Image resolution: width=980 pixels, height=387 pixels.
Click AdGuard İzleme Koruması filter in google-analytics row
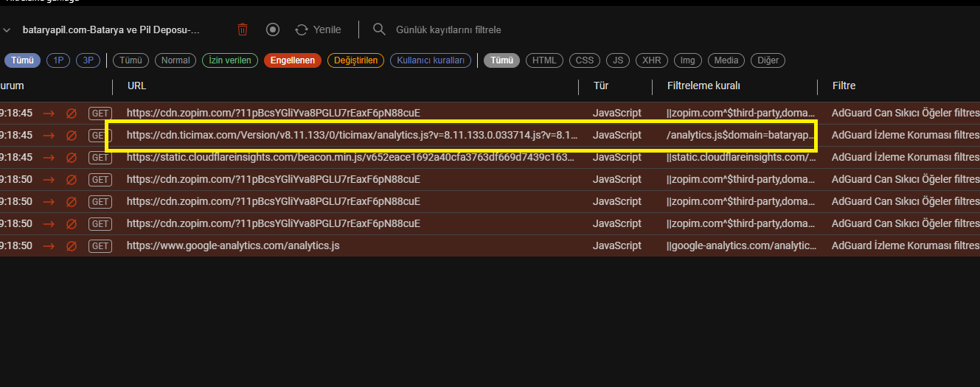906,246
